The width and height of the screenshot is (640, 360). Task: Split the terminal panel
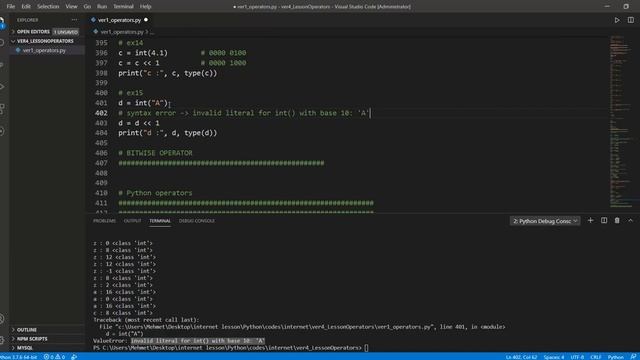click(x=604, y=220)
